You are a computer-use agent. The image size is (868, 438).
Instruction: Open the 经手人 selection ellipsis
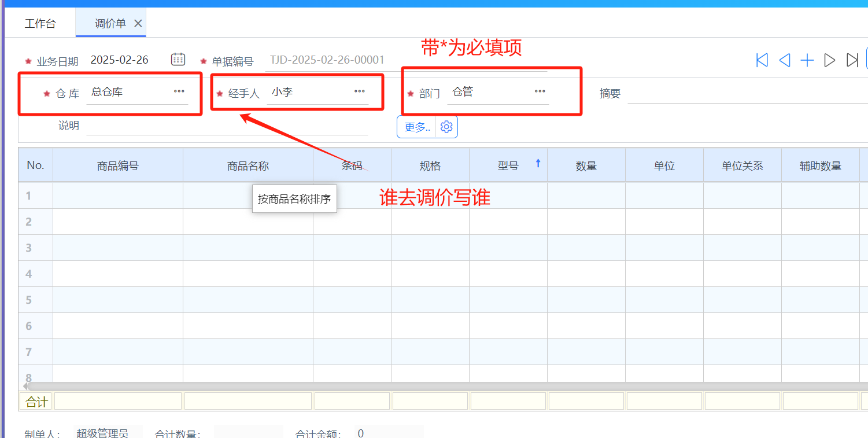tap(360, 91)
